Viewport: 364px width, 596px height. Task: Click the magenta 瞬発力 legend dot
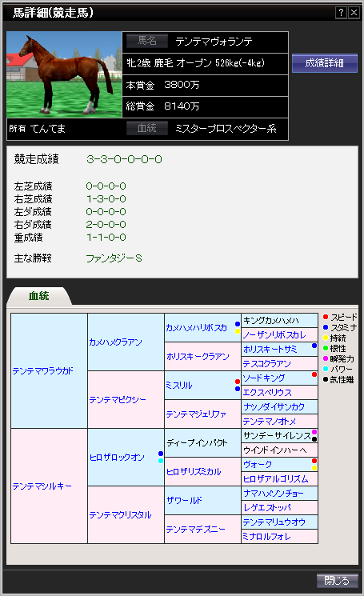[326, 358]
